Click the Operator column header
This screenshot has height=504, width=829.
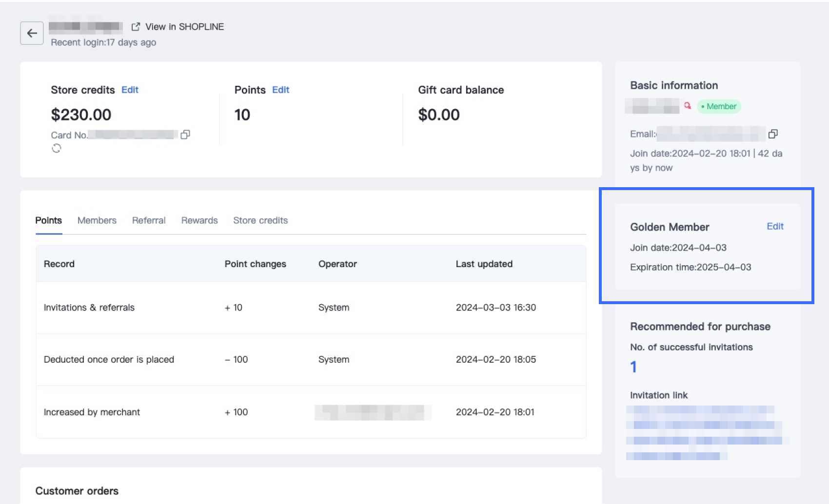(337, 264)
